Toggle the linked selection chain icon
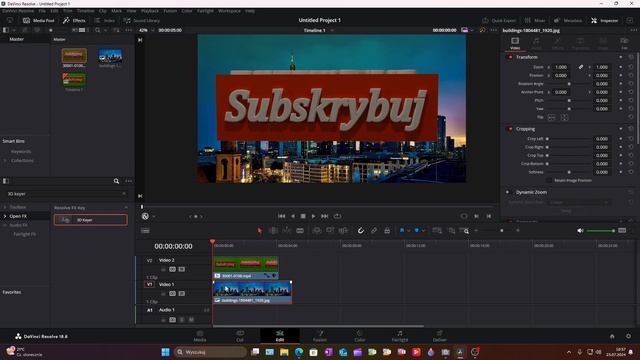This screenshot has width=640, height=360. (374, 231)
